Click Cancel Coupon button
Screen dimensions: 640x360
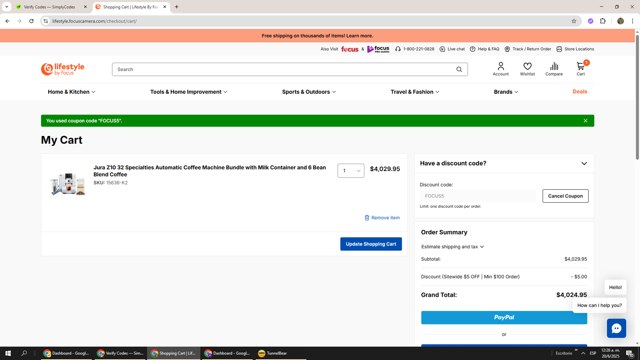(x=565, y=196)
